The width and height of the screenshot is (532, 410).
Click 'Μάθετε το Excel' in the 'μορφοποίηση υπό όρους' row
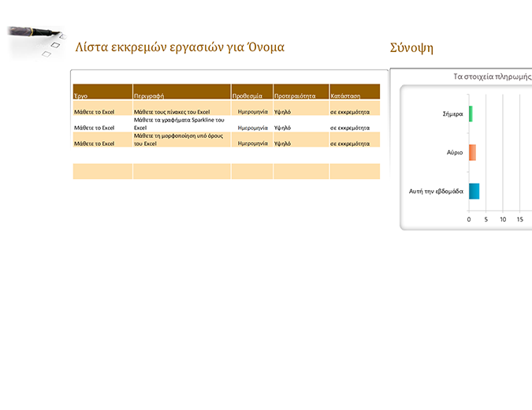[95, 143]
